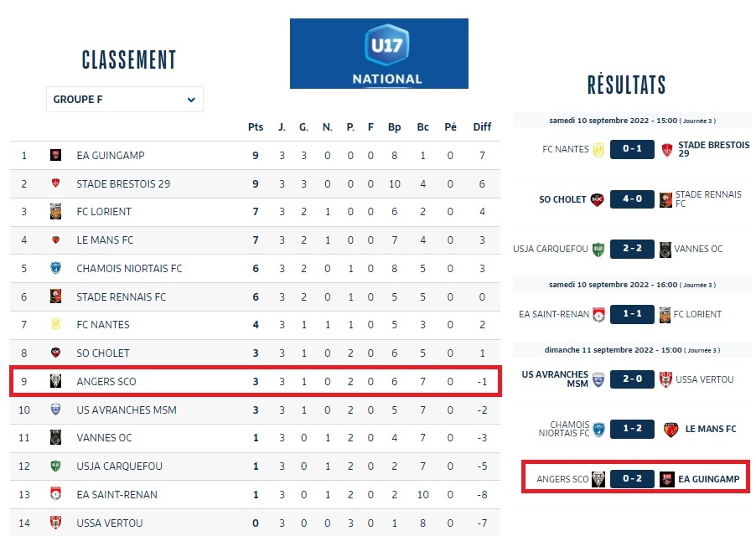Click the 4 - 0 score for SO Cholet match

[x=631, y=200]
